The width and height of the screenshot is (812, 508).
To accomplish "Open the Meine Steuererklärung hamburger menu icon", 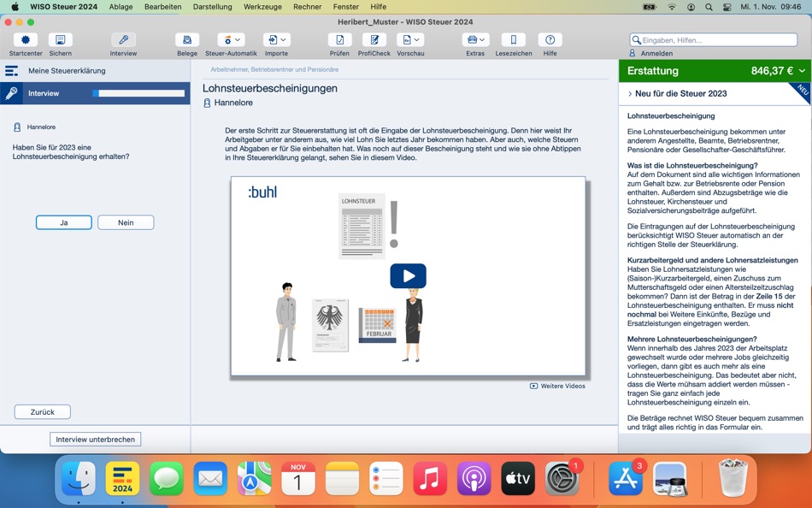I will [11, 71].
